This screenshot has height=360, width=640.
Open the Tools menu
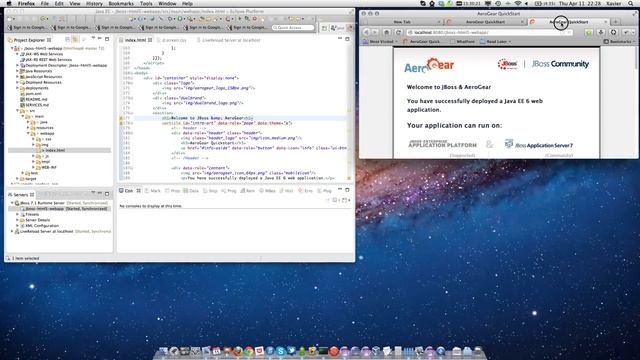146,3
